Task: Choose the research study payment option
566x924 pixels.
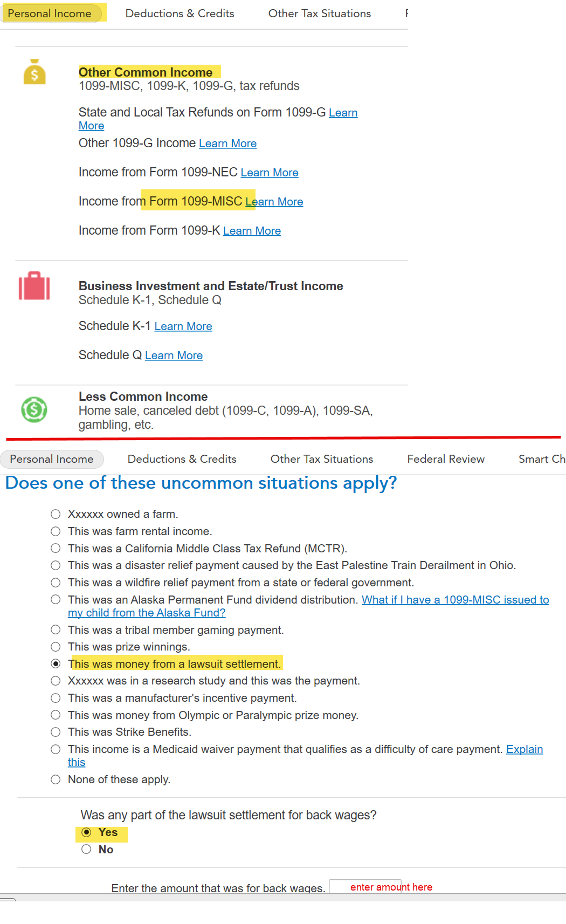Action: (x=56, y=681)
